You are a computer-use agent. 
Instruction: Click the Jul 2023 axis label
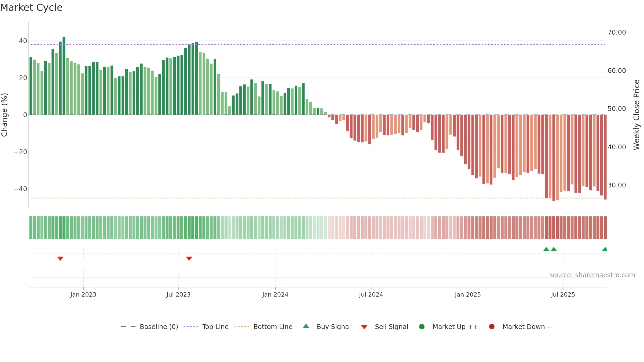pyautogui.click(x=178, y=294)
